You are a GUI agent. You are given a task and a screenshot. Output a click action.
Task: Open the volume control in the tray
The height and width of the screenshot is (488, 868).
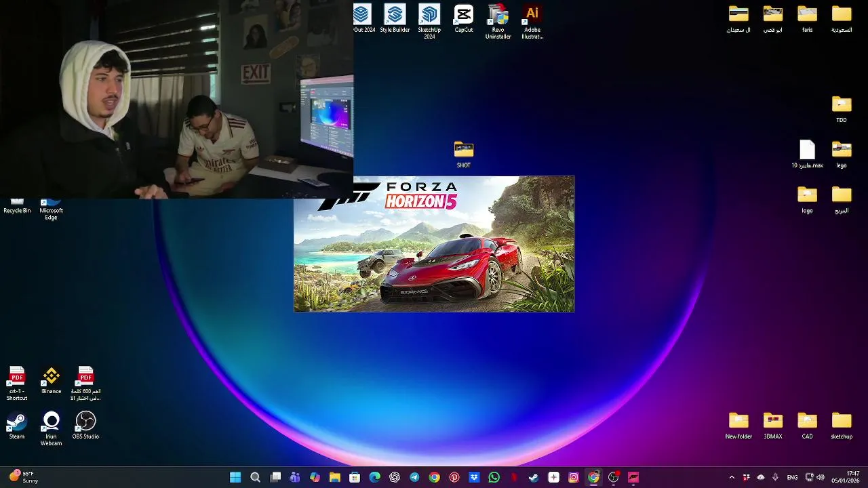(821, 477)
